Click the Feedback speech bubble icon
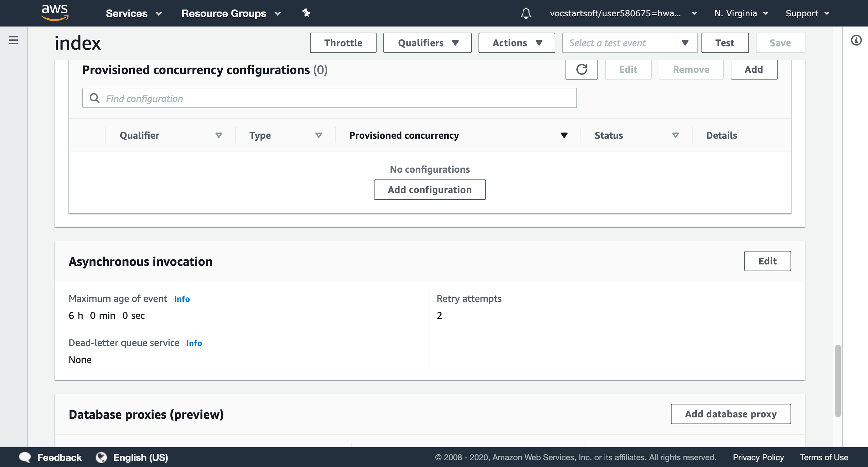Screen dimensions: 868x467 (x=25, y=457)
